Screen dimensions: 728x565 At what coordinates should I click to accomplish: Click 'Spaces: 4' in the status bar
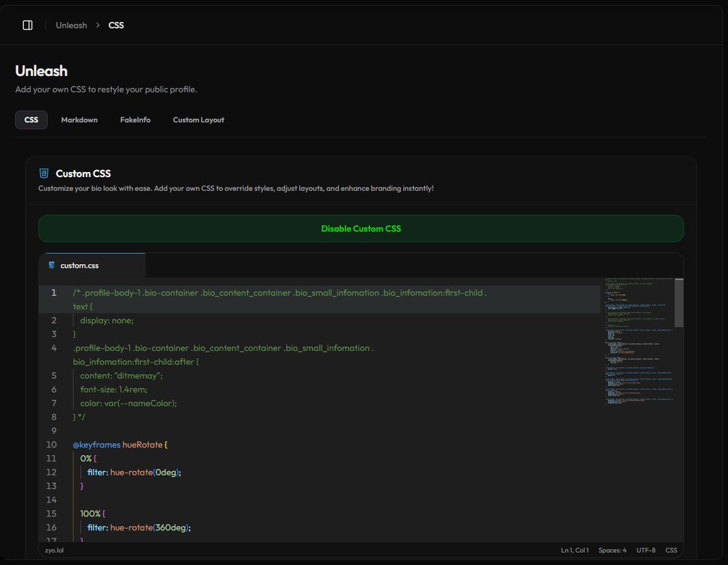(612, 550)
